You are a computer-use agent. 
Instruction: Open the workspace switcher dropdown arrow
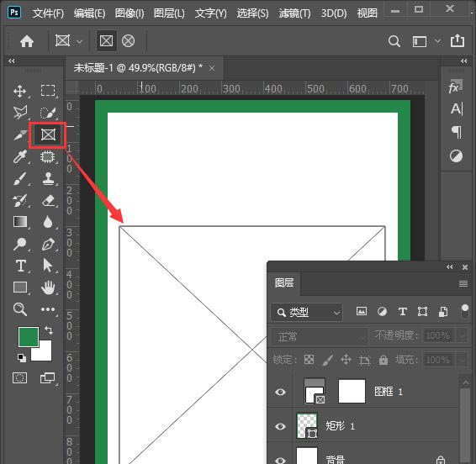[438, 40]
